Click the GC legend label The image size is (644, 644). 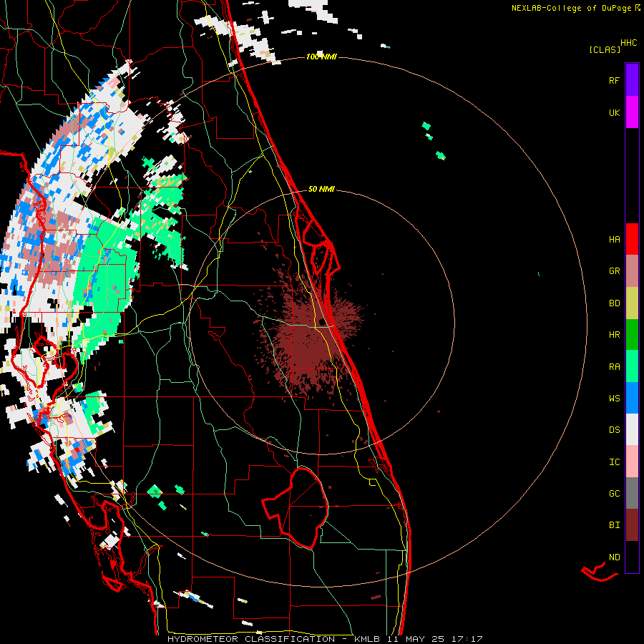(x=614, y=494)
